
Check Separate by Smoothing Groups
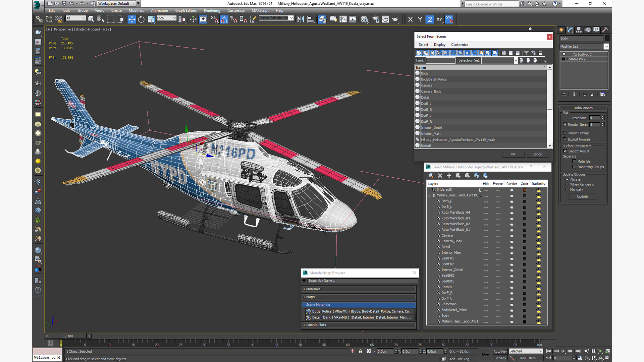(x=574, y=167)
